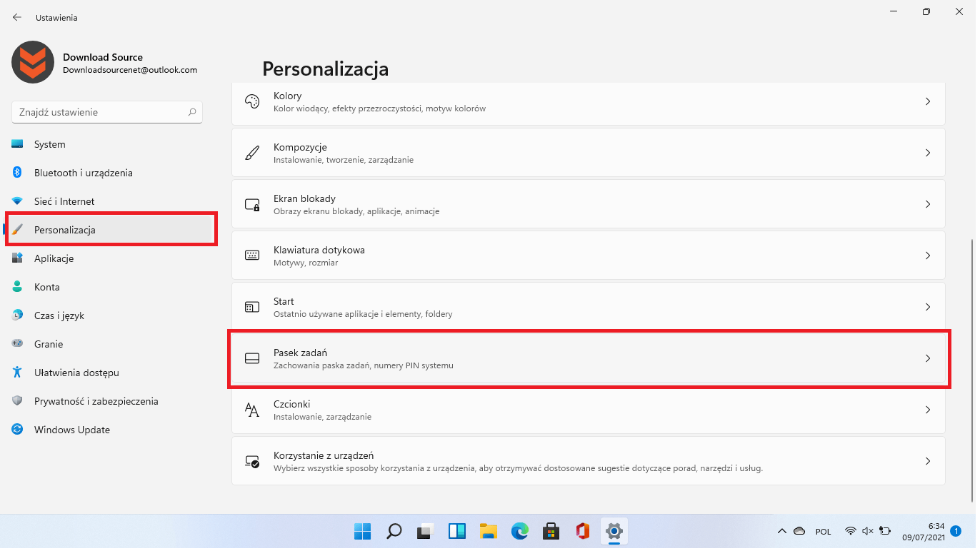The height and width of the screenshot is (551, 980).
Task: Click the Aplikacje icon in sidebar
Action: [18, 258]
